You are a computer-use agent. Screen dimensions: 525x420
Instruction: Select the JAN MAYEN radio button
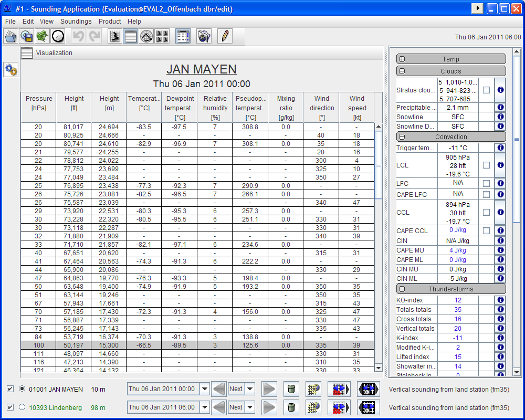pyautogui.click(x=22, y=389)
